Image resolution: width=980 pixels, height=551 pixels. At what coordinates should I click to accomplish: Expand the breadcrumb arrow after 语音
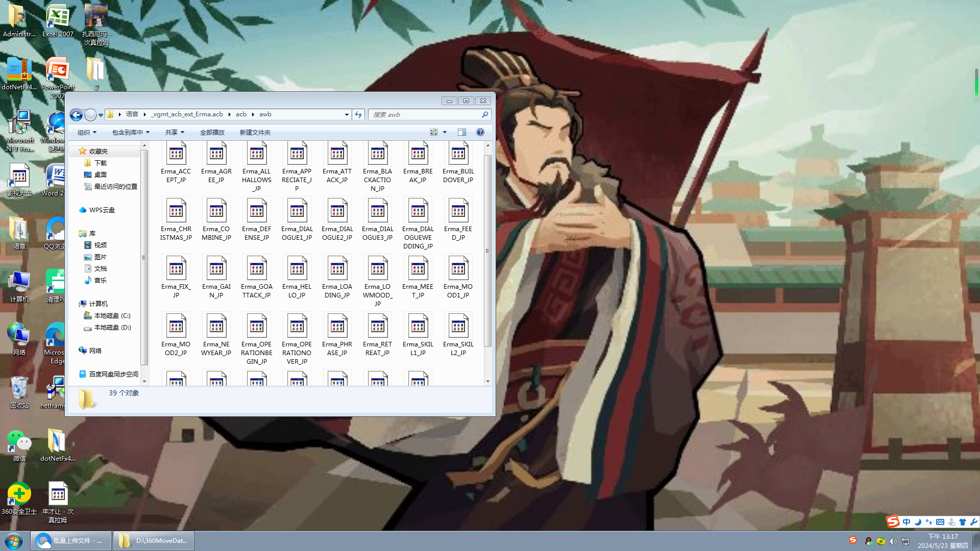tap(145, 114)
